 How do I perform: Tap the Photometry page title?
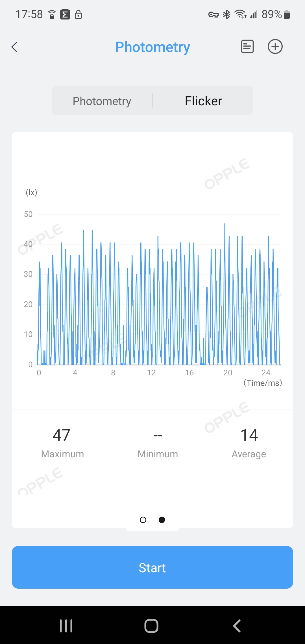[x=152, y=47]
